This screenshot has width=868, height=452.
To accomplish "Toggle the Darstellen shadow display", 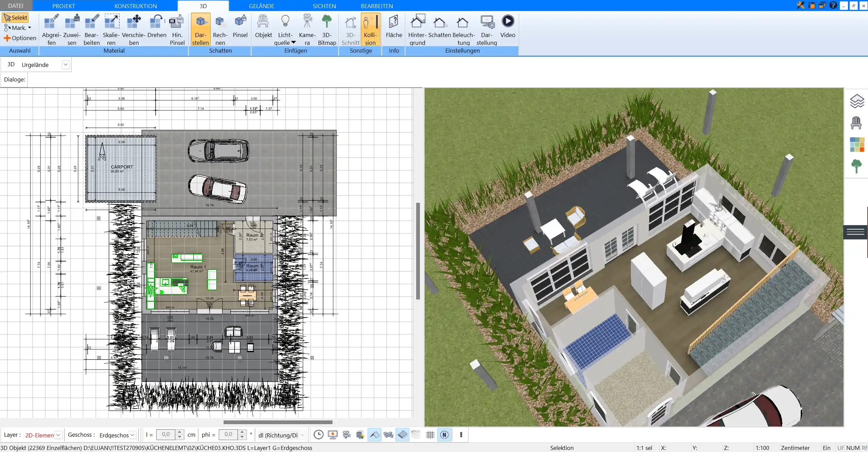I will pyautogui.click(x=200, y=30).
